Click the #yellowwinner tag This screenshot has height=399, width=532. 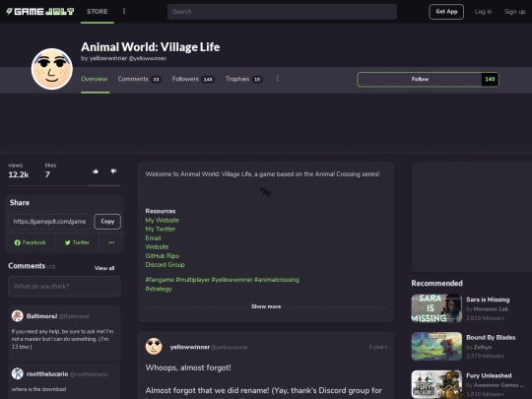(233, 280)
